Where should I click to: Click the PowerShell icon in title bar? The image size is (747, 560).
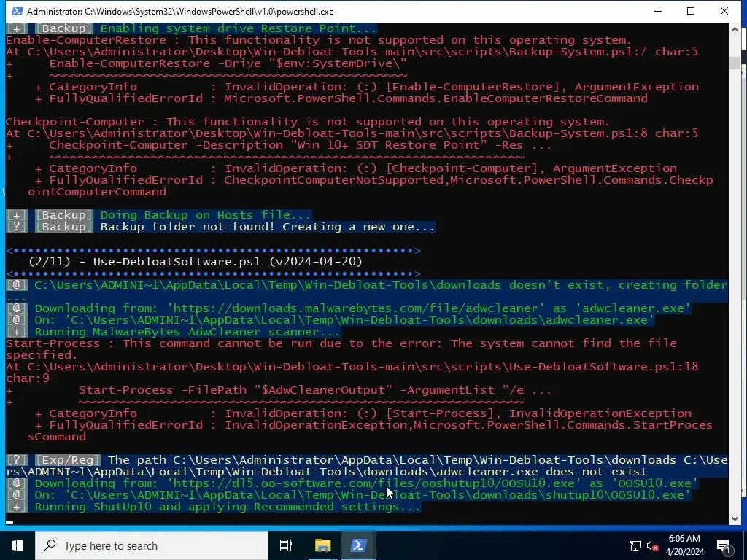(17, 11)
